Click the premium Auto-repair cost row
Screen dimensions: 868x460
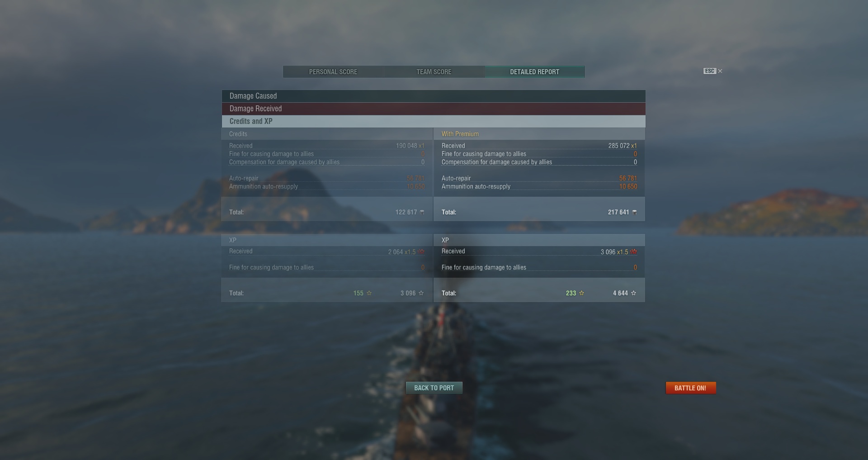pyautogui.click(x=539, y=178)
